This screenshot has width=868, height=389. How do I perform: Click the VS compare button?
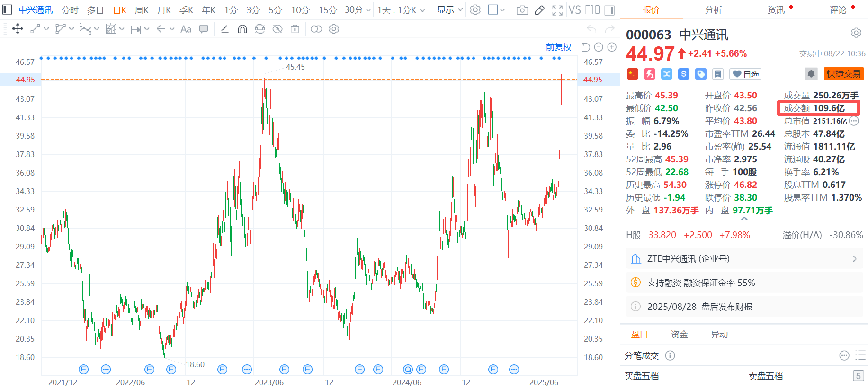pos(574,10)
